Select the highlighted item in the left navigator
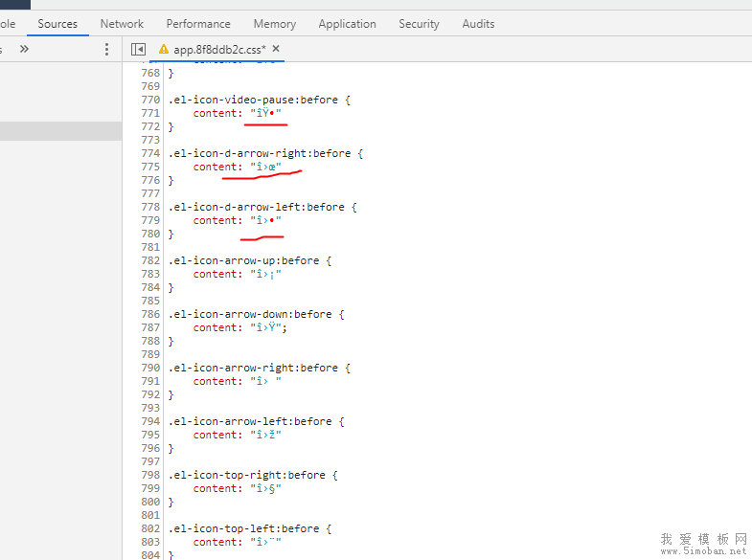The image size is (752, 560). tap(60, 131)
